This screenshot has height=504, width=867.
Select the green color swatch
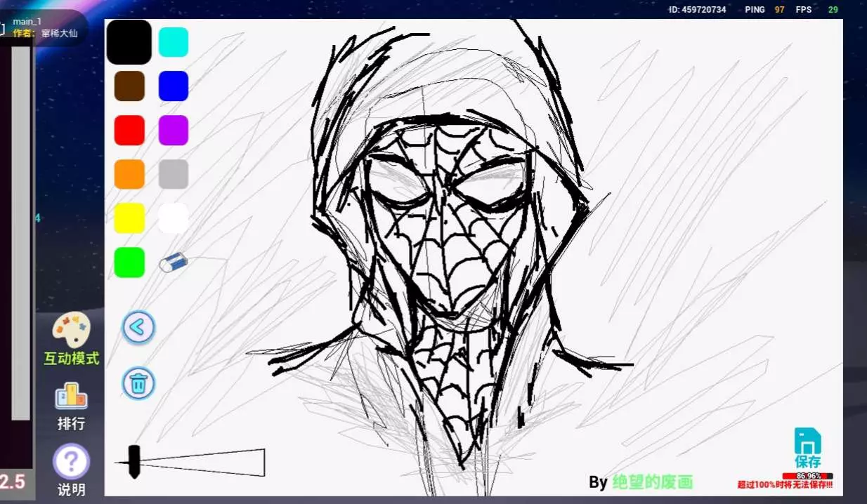coord(129,262)
